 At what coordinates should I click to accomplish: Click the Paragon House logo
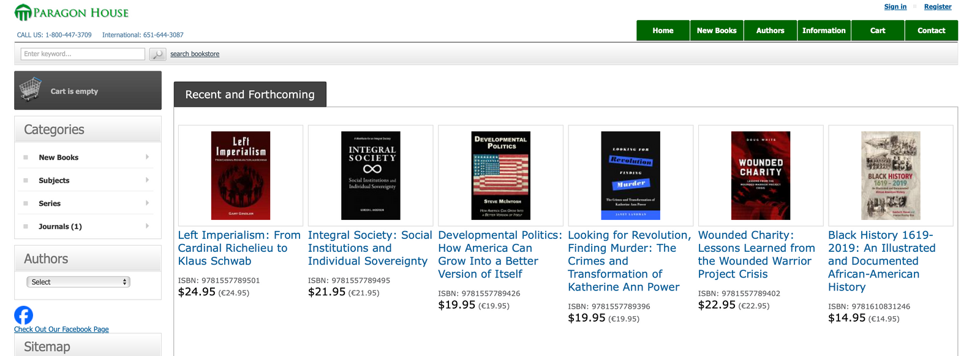(x=70, y=12)
